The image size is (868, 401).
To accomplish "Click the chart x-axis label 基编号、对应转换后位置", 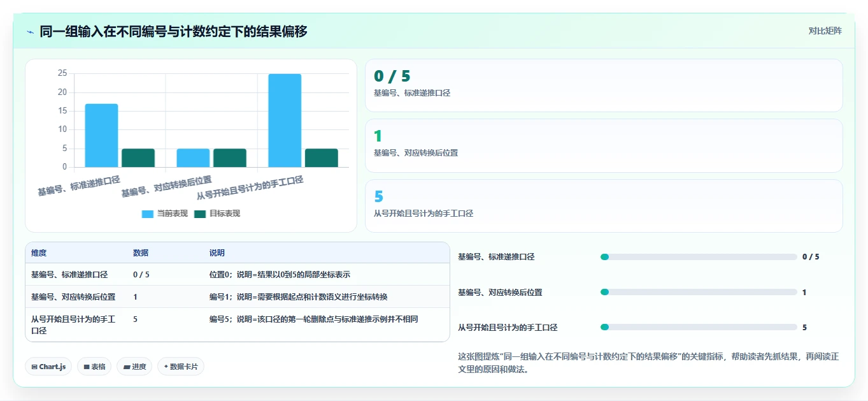I will click(167, 186).
